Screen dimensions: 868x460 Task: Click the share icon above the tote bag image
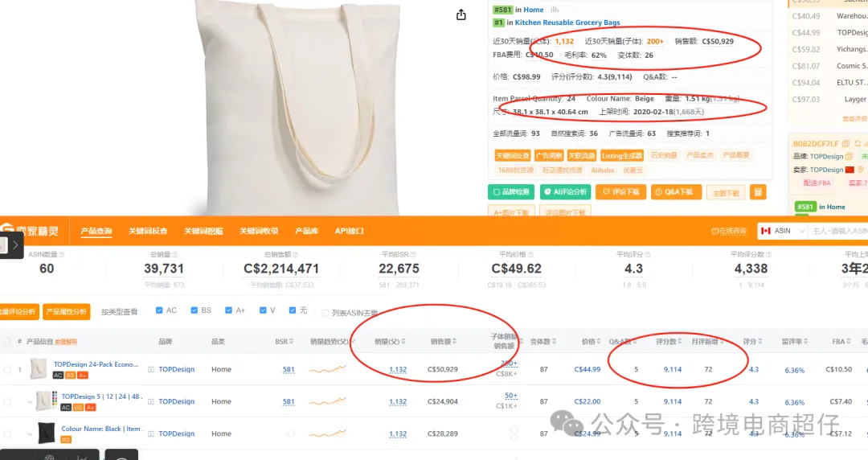(x=461, y=15)
